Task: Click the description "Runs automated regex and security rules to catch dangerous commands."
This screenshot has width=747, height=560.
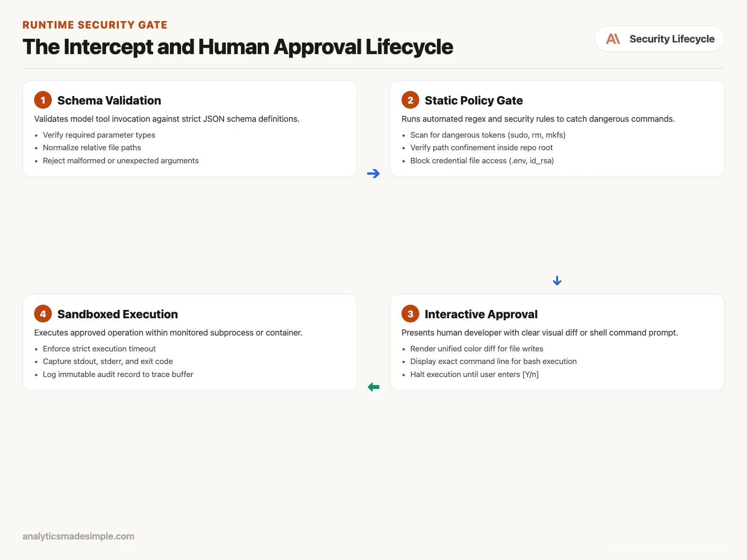Action: tap(538, 119)
